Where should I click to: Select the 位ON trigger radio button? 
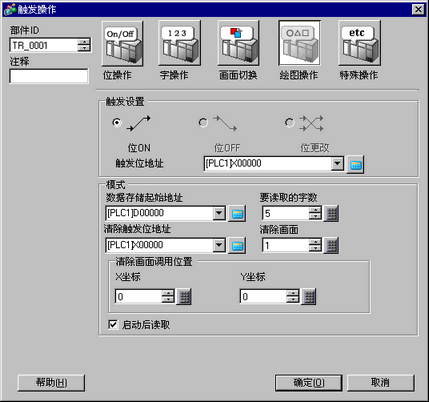[x=116, y=122]
